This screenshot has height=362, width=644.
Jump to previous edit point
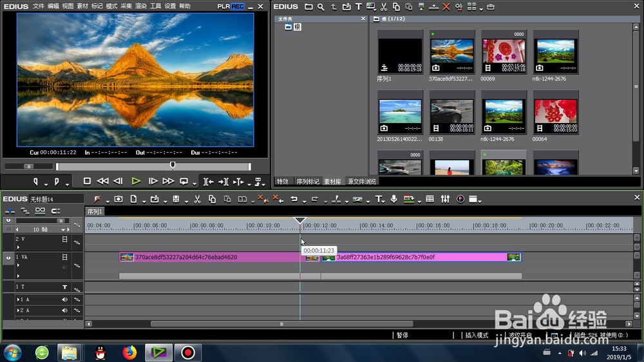(208, 182)
